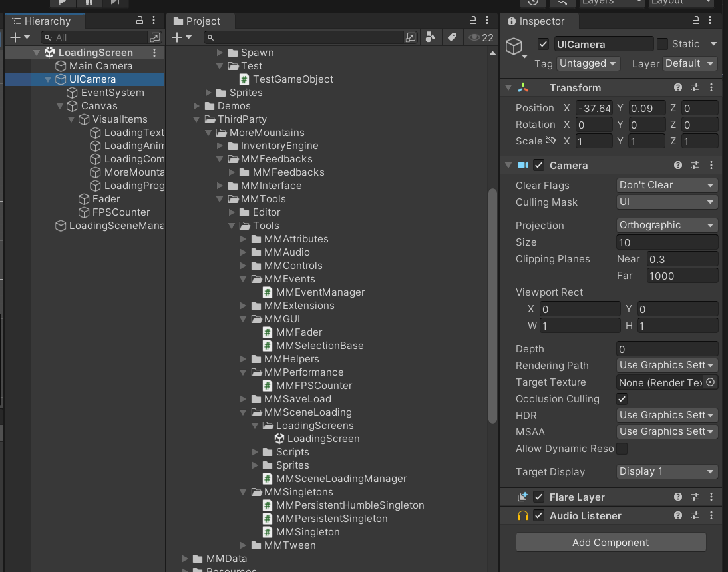728x572 pixels.
Task: Open search in new window icon in Project
Action: pyautogui.click(x=411, y=37)
